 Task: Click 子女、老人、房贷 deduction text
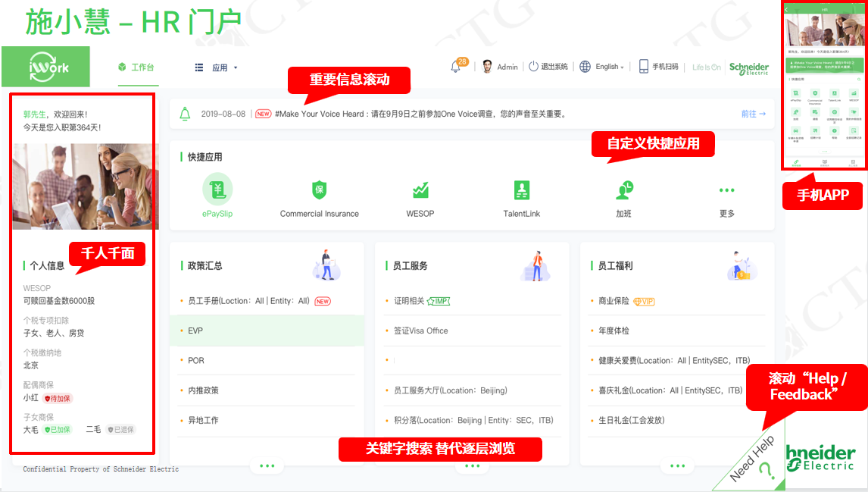coord(54,333)
